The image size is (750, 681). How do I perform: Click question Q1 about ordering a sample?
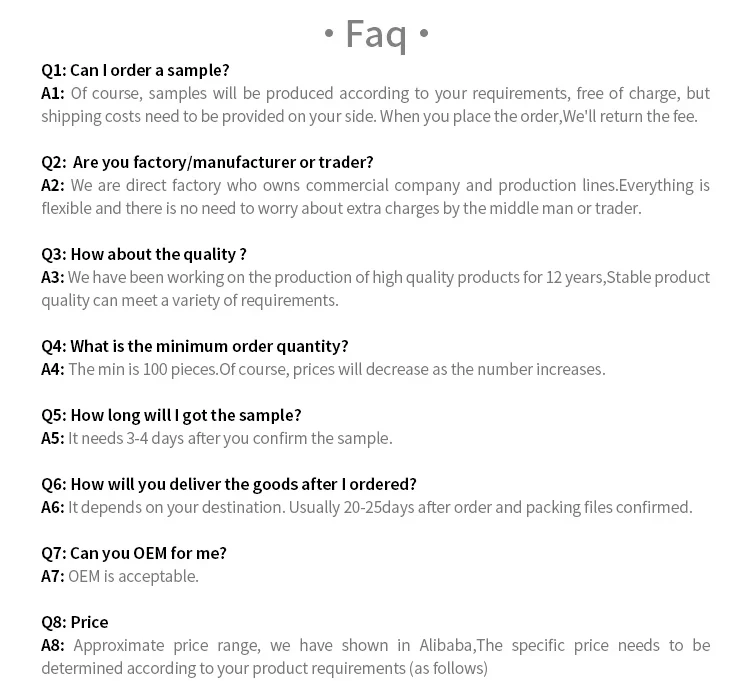click(x=135, y=70)
